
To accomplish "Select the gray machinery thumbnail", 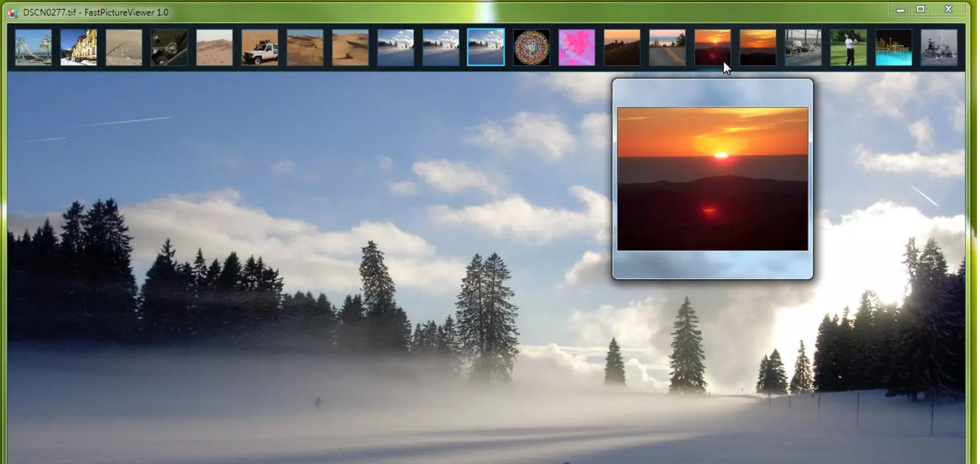I will coord(939,48).
